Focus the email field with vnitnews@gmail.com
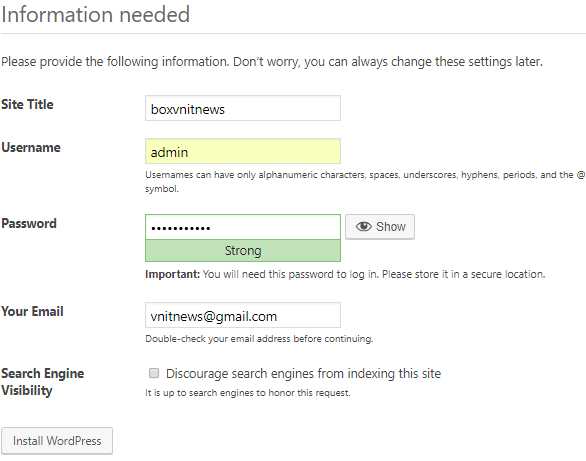Viewport: 586px width, 461px height. (243, 315)
